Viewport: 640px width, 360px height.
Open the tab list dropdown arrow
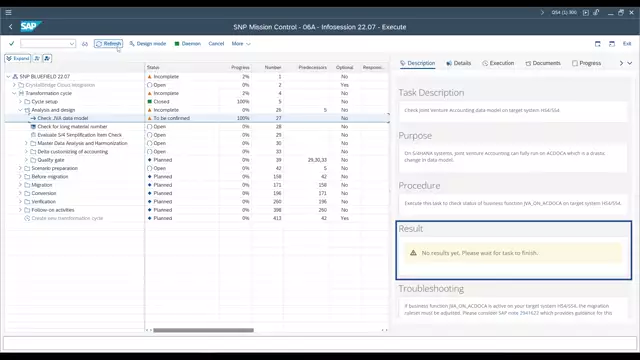[x=630, y=63]
